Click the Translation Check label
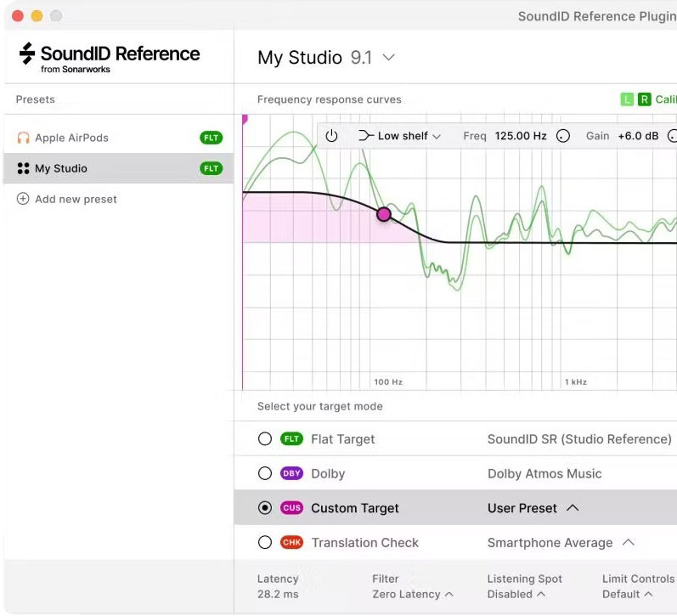The image size is (677, 616). click(x=365, y=543)
